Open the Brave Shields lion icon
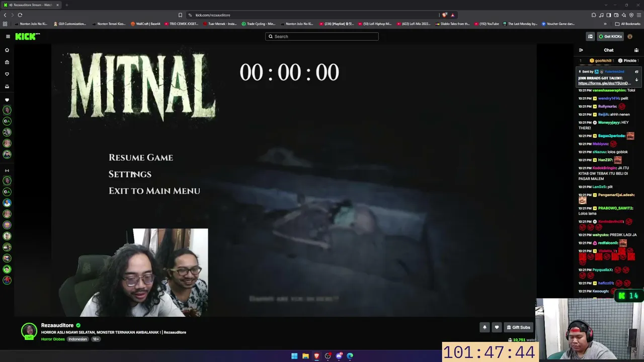This screenshot has height=362, width=644. tap(444, 15)
